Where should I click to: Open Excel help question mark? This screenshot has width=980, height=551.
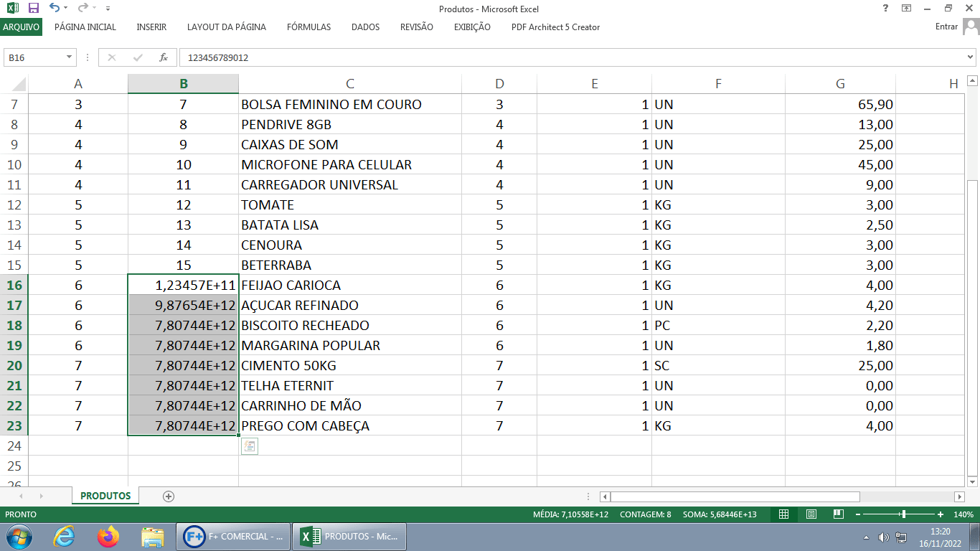pyautogui.click(x=885, y=9)
